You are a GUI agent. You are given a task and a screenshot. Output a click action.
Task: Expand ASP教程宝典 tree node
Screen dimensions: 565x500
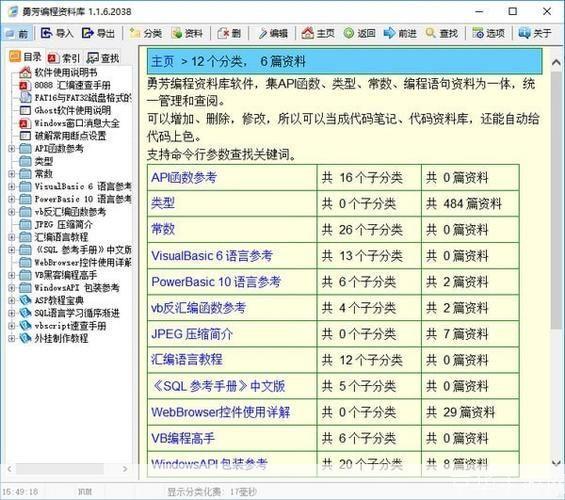[x=12, y=300]
